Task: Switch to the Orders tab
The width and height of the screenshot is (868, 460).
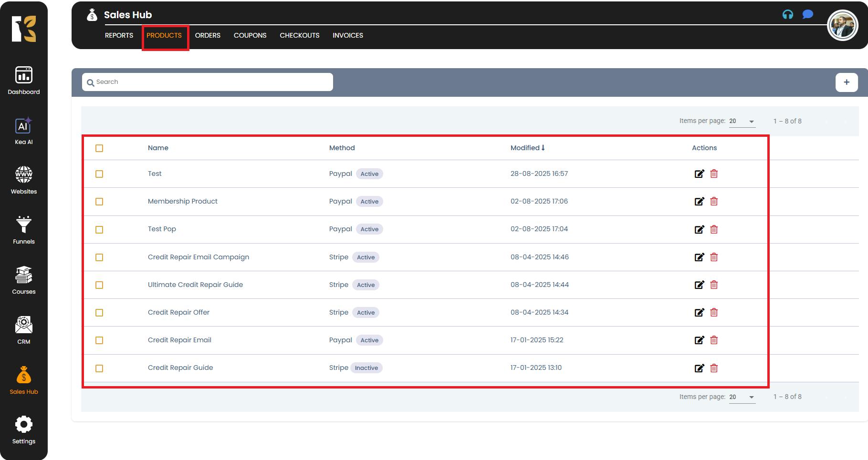Action: coord(208,35)
